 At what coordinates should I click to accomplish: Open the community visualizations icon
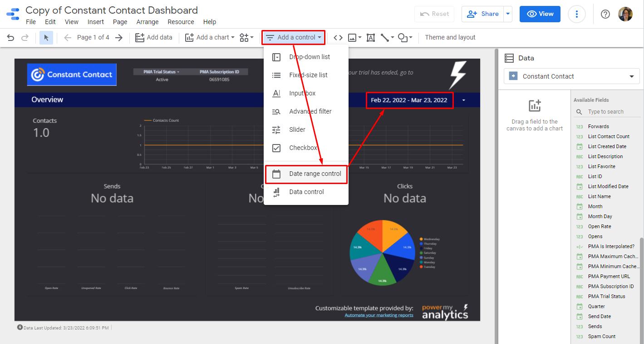(x=246, y=38)
